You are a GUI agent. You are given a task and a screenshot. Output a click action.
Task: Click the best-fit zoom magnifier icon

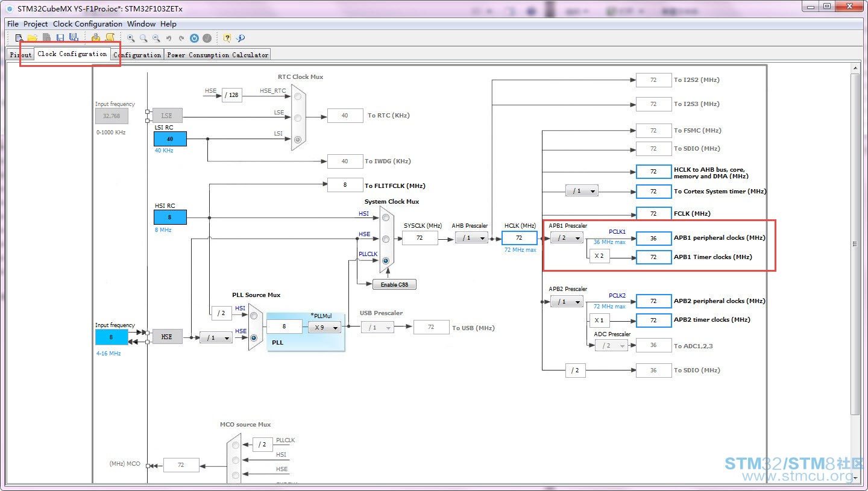pos(143,38)
